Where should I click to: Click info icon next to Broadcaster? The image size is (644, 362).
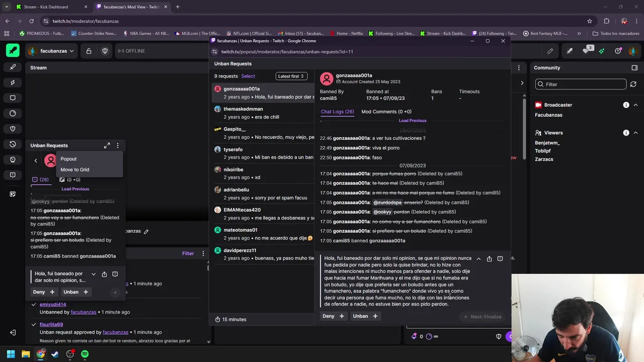click(x=626, y=105)
